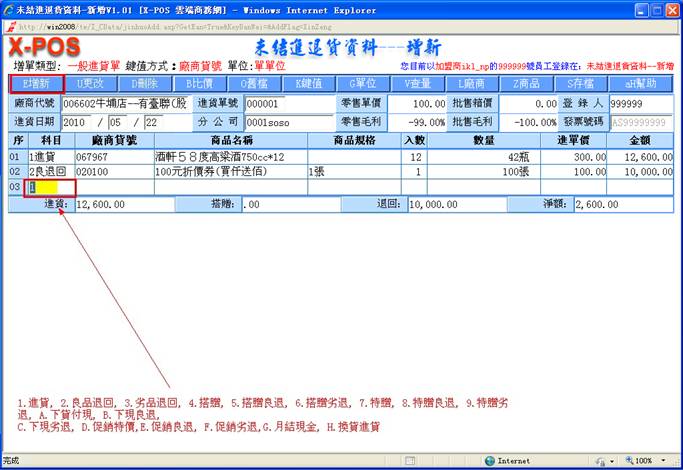Viewport: 683px width, 470px height.
Task: Click the L廠商 vendor button
Action: click(x=471, y=84)
